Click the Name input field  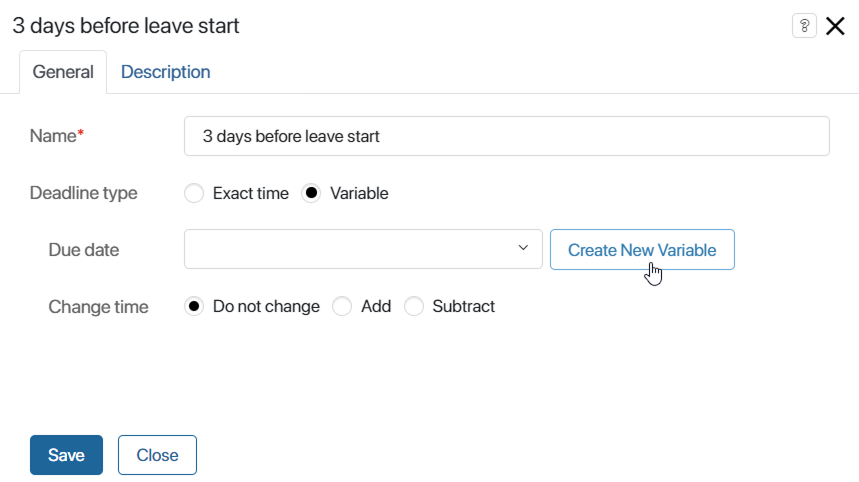pos(507,136)
